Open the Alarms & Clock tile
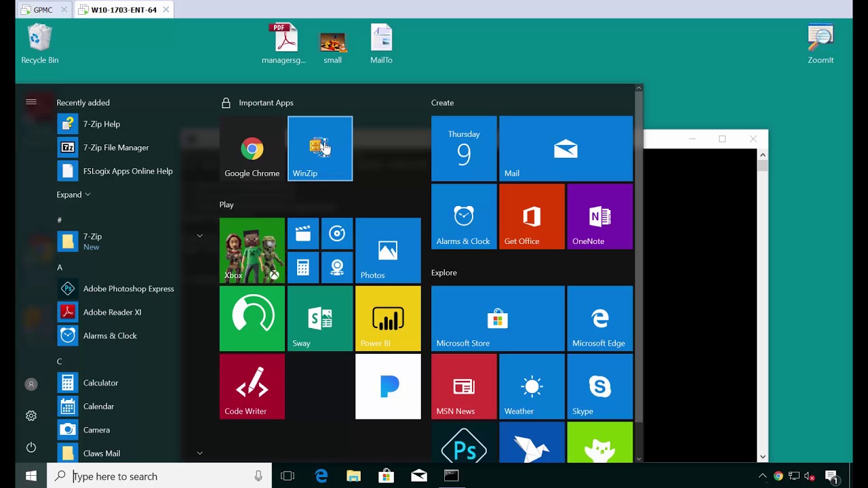The height and width of the screenshot is (488, 868). pos(464,216)
